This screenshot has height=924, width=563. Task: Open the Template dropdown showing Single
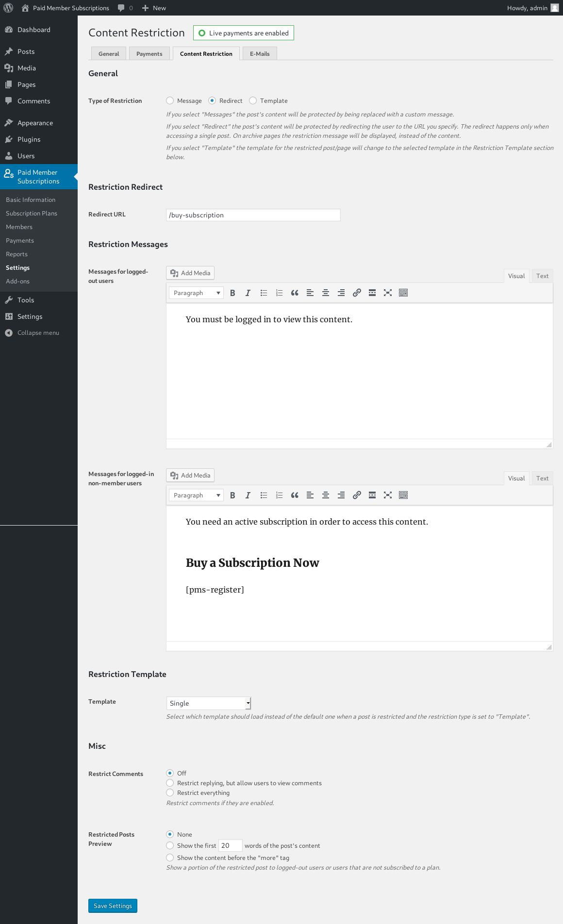(x=209, y=703)
